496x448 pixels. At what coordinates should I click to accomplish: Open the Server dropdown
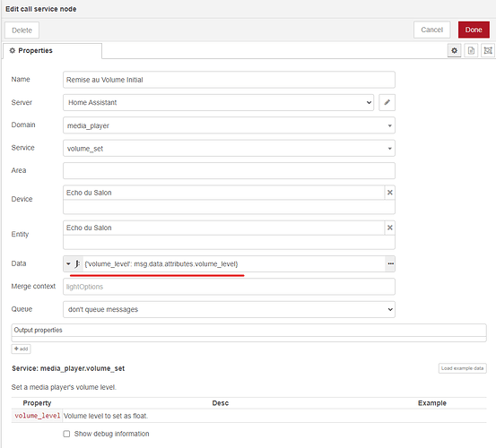pyautogui.click(x=218, y=102)
